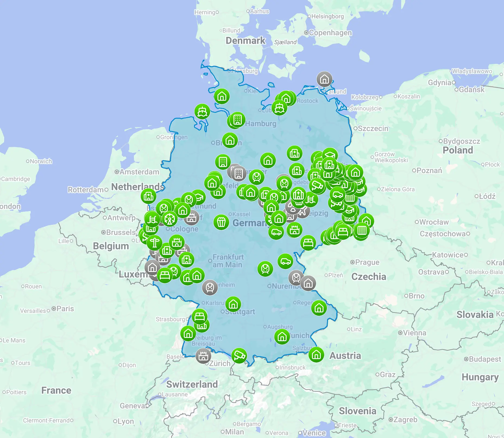
Task: Click the security camera marker above Zürich
Action: click(239, 355)
